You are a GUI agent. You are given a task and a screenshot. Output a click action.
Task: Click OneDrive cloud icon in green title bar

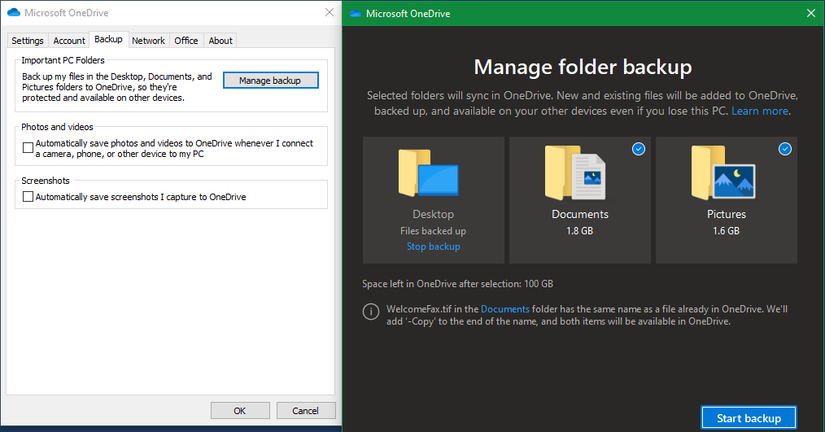coord(356,13)
